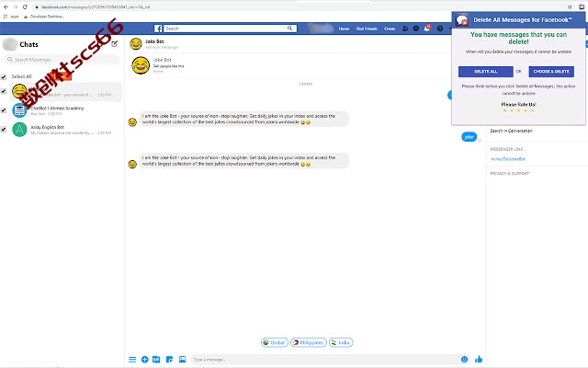
Task: Rate with the fifth star
Action: coord(532,110)
